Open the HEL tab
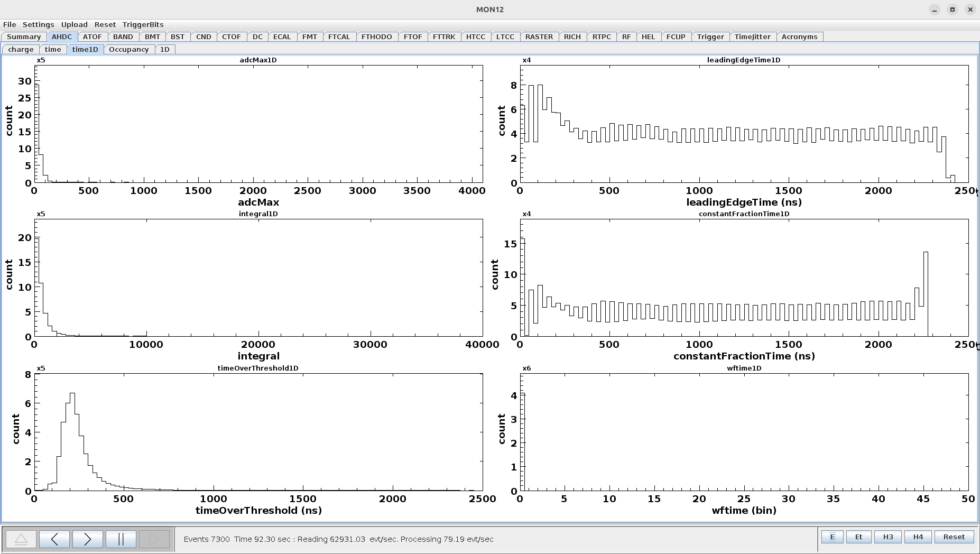 pyautogui.click(x=648, y=36)
